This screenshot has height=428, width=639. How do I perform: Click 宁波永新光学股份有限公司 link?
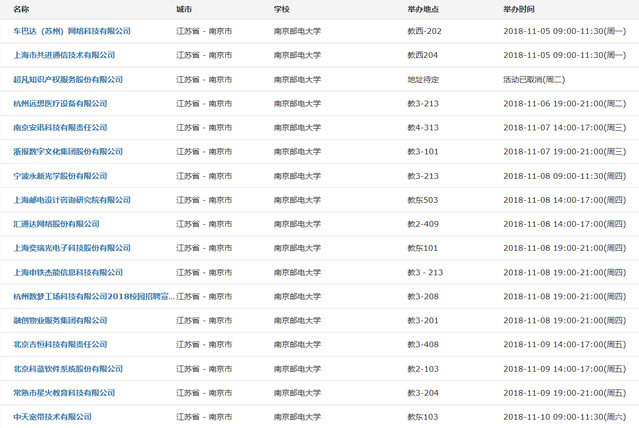(60, 175)
